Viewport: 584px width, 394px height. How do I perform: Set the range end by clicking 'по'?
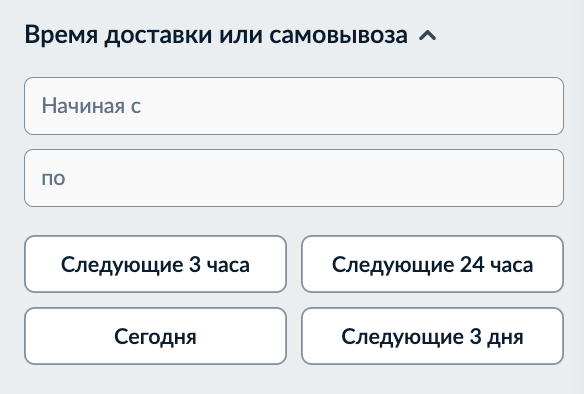tap(294, 178)
